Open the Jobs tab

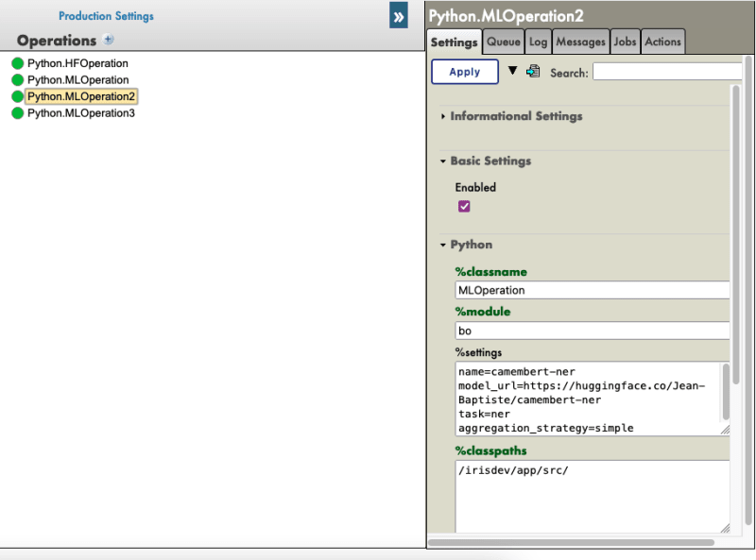625,42
